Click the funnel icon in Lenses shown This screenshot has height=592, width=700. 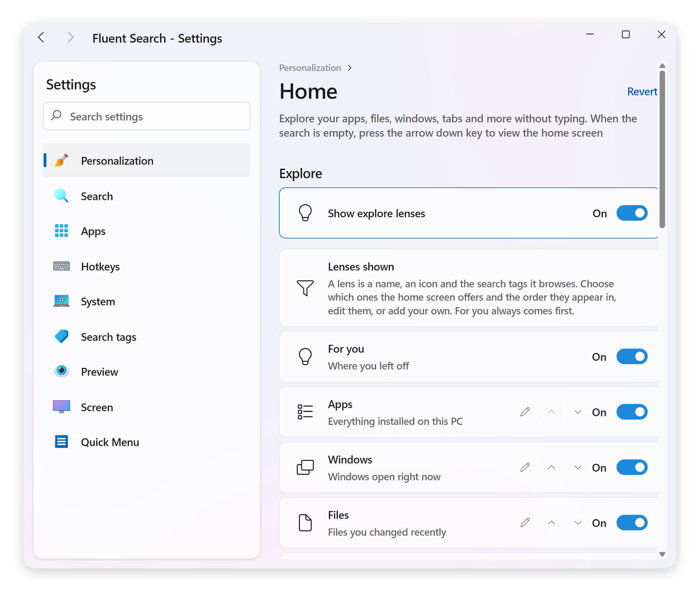(305, 288)
